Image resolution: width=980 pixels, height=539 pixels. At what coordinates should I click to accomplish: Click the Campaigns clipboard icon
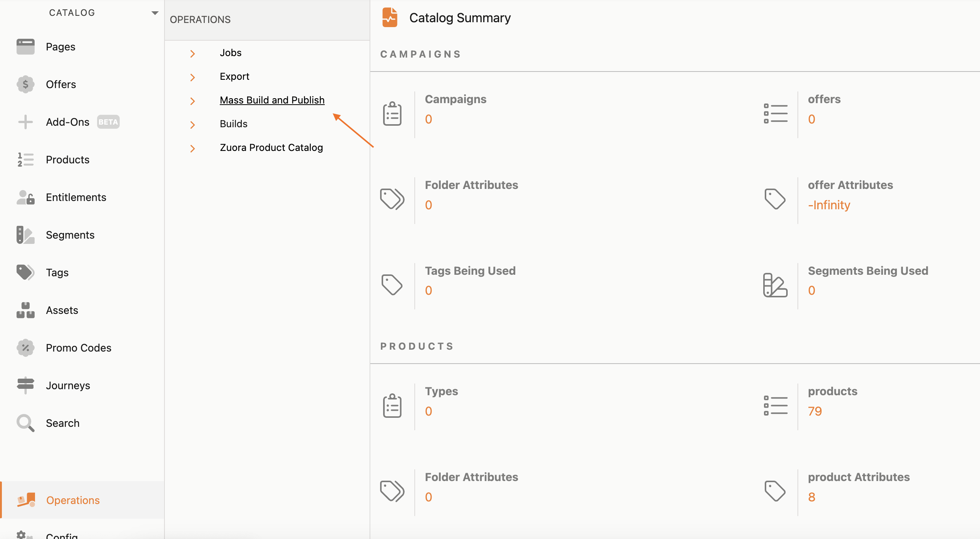tap(392, 114)
